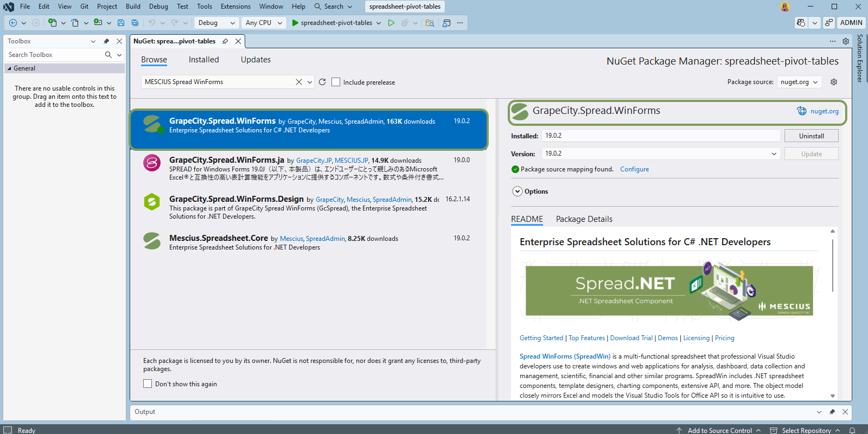
Task: Open the Extensions menu
Action: [235, 7]
